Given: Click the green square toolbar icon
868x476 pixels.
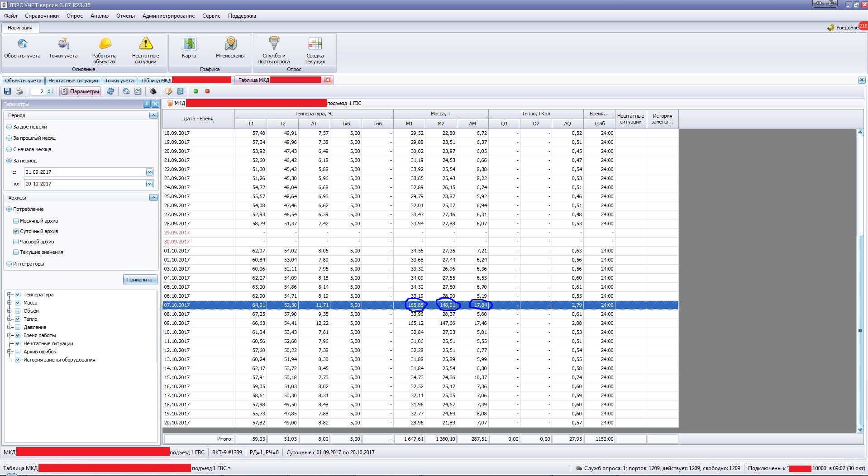Looking at the screenshot, I should tap(196, 91).
